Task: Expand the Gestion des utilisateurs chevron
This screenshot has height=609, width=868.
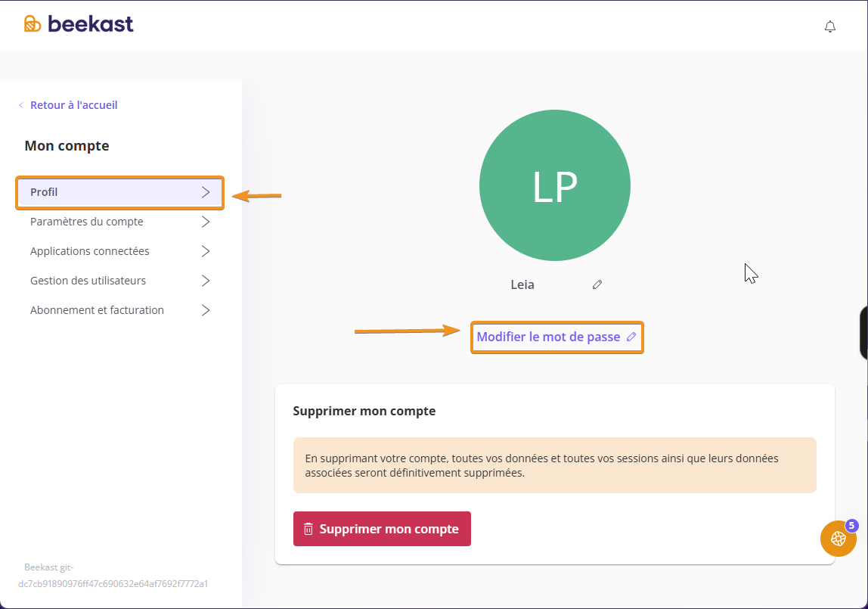Action: click(206, 281)
